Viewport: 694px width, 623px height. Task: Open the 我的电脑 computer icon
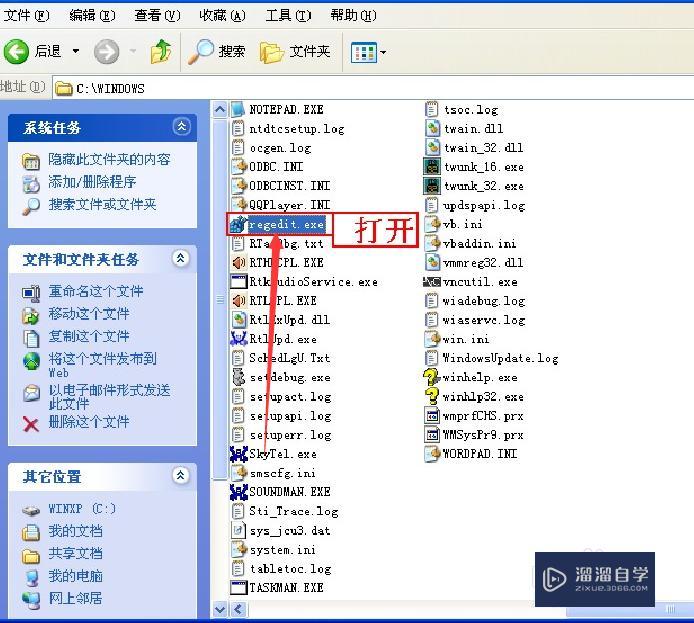[x=31, y=577]
